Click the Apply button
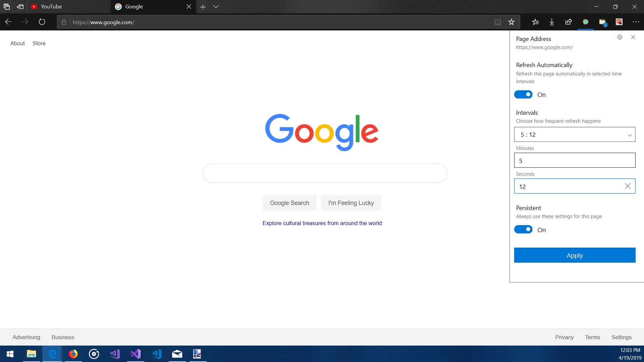The height and width of the screenshot is (362, 644). pyautogui.click(x=575, y=255)
